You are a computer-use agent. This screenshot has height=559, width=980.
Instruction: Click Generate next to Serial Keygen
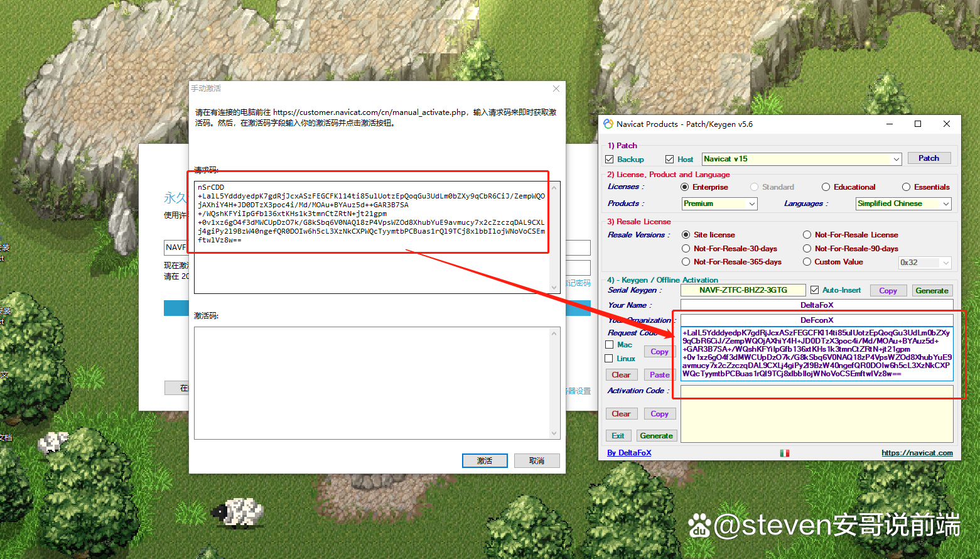pos(932,291)
